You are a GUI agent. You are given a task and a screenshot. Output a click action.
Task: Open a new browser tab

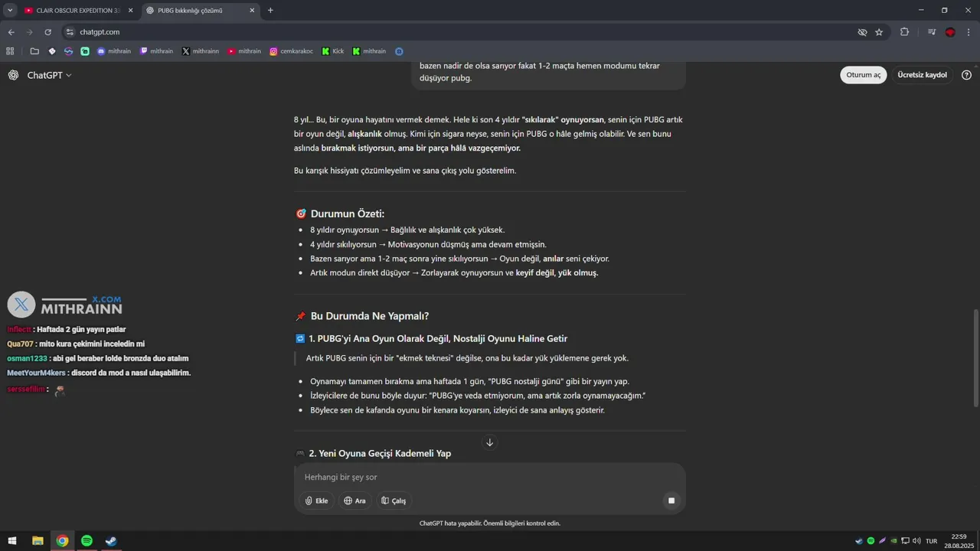[x=270, y=11]
